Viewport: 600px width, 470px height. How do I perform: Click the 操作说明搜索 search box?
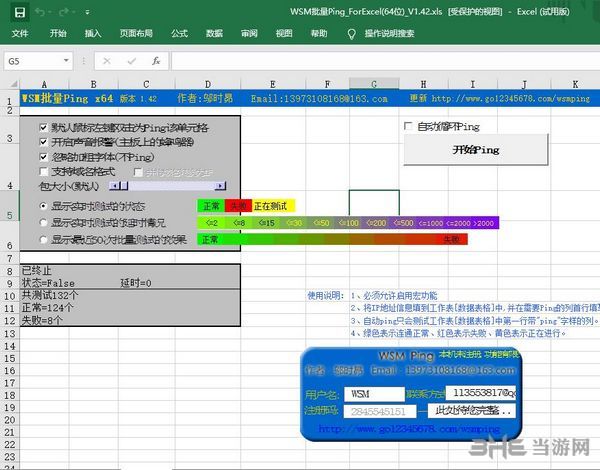click(x=389, y=33)
